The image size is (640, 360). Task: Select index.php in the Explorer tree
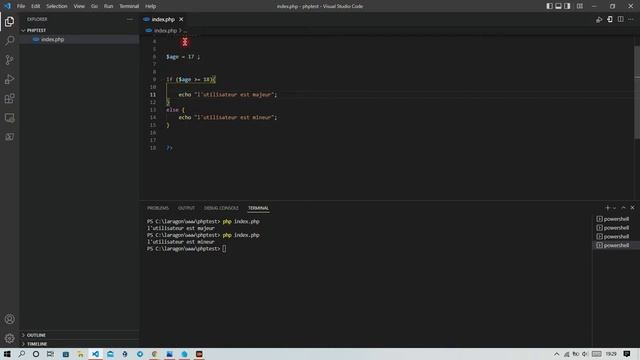[x=79, y=39]
